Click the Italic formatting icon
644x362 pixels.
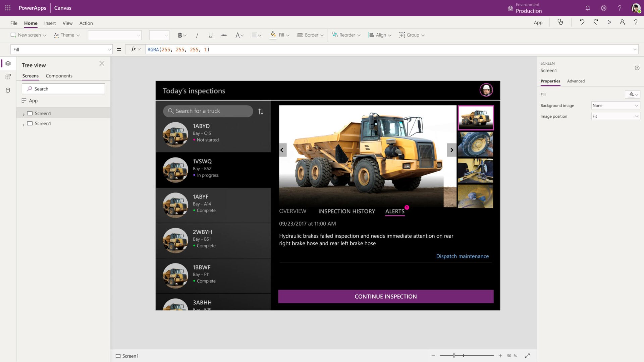pyautogui.click(x=197, y=35)
